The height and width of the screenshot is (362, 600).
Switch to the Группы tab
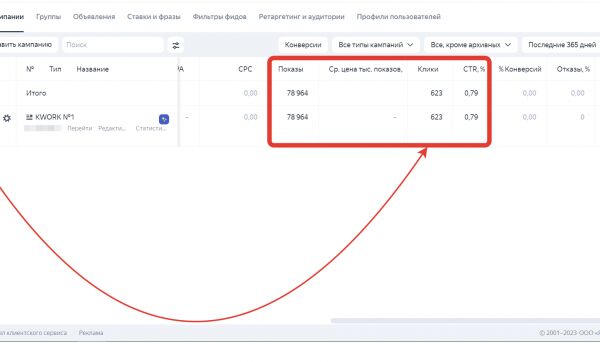pos(48,17)
